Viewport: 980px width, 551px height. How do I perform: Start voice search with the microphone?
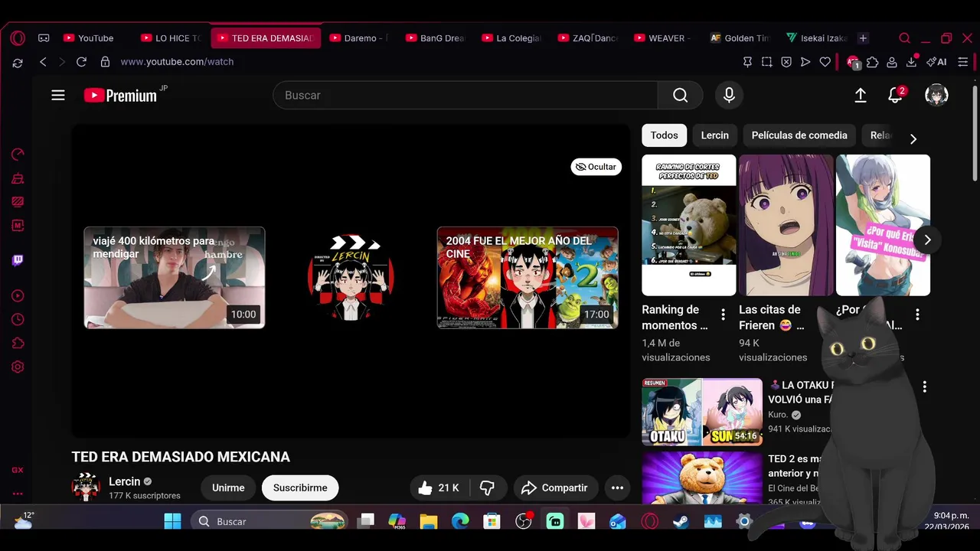point(729,96)
